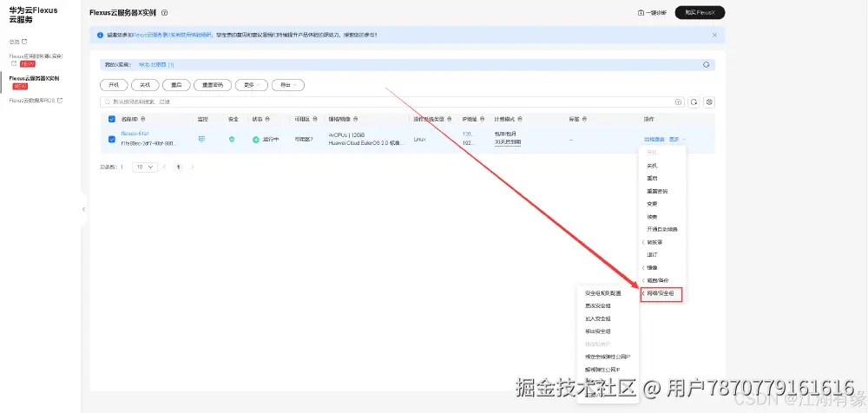Screen dimensions: 868x413
Task: Click the 计费模式 column filter icon
Action: pos(520,119)
